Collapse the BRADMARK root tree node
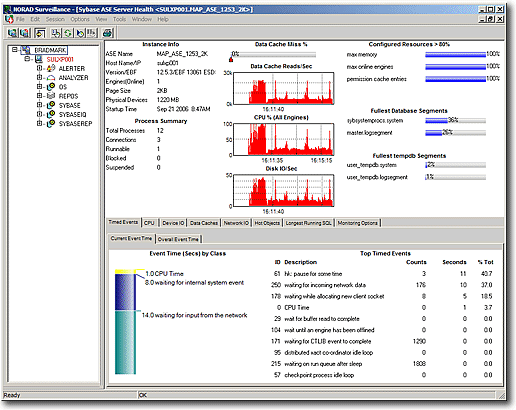Screen dimensions: 516x410 [x=14, y=50]
